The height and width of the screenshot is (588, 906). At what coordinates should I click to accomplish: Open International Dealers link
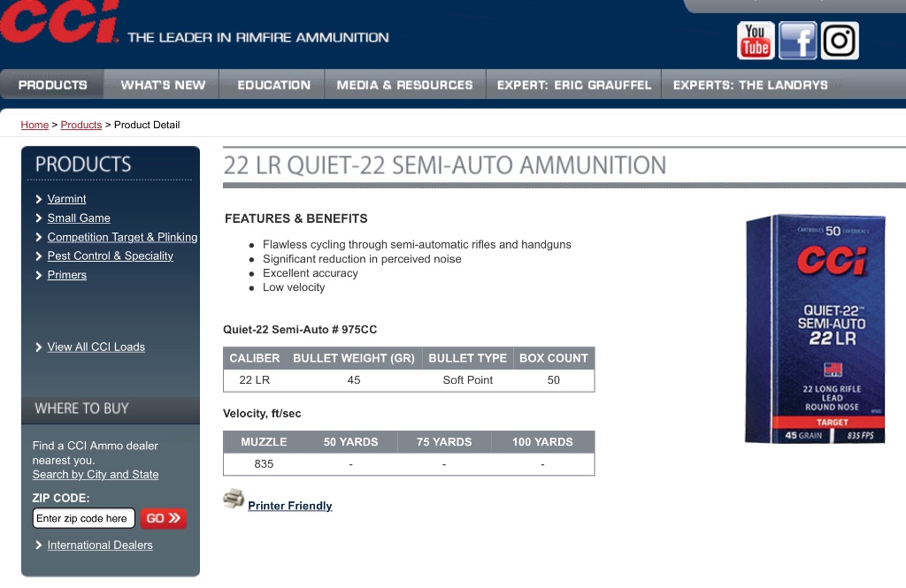tap(100, 545)
